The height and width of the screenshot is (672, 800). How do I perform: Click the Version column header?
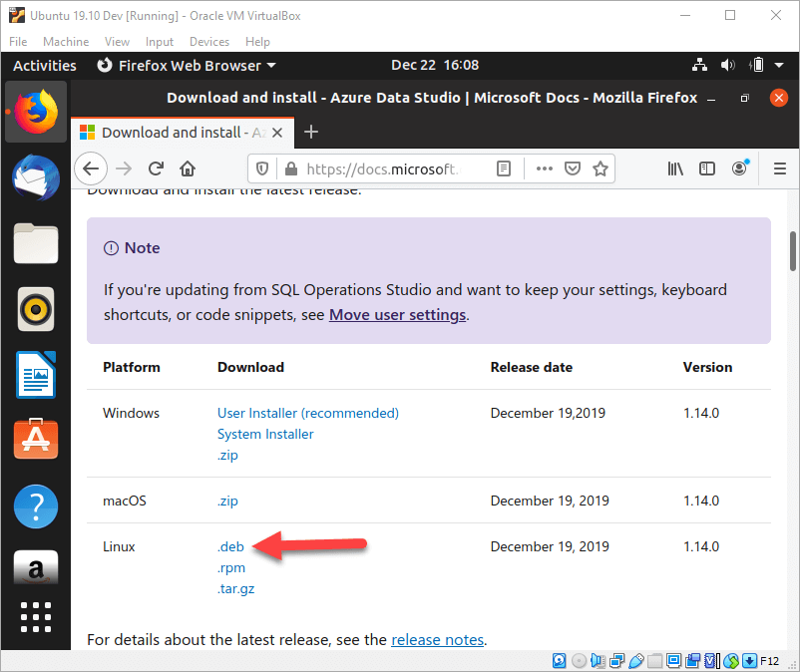[x=707, y=367]
